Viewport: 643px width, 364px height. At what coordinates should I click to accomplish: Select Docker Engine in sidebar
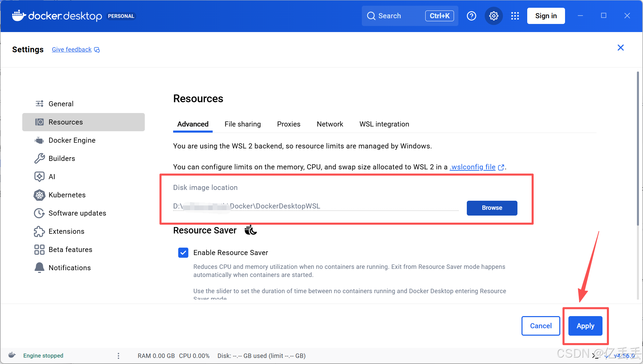click(83, 140)
